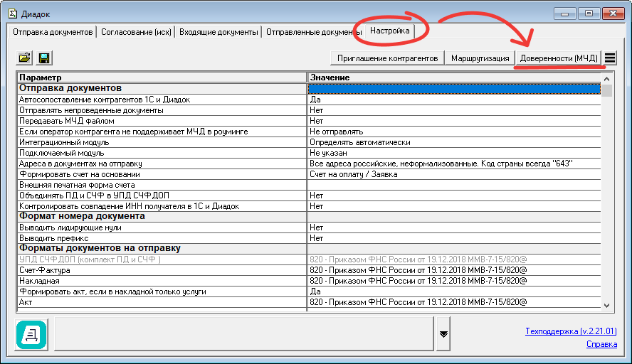Click Форматы документов на отправку header
This screenshot has width=632, height=364.
(x=162, y=248)
